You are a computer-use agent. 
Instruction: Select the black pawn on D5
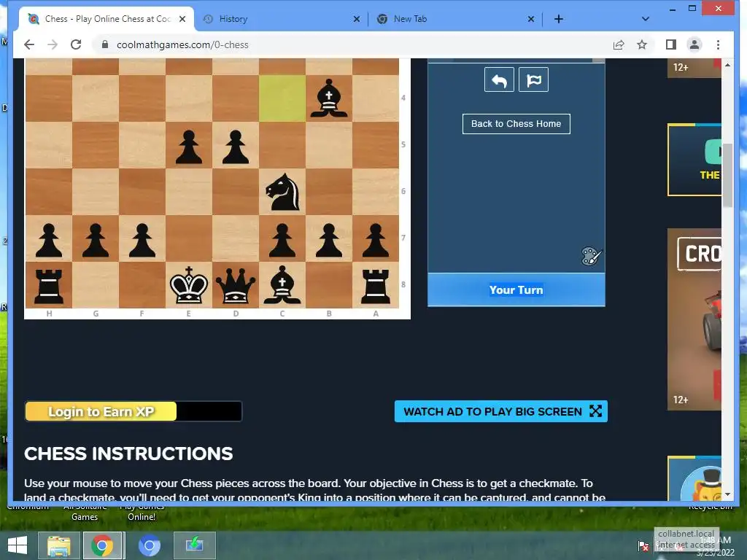point(236,147)
